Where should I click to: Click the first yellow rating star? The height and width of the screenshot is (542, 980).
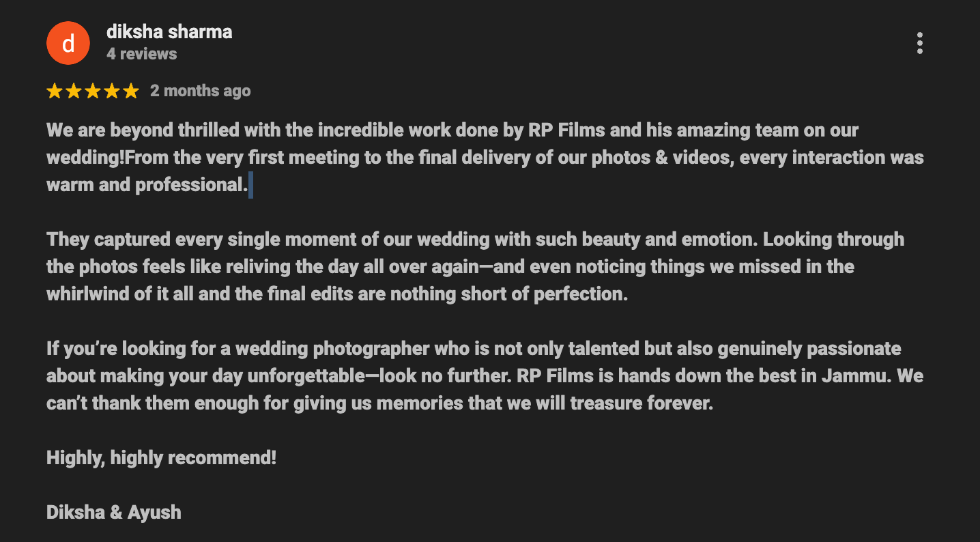(55, 91)
